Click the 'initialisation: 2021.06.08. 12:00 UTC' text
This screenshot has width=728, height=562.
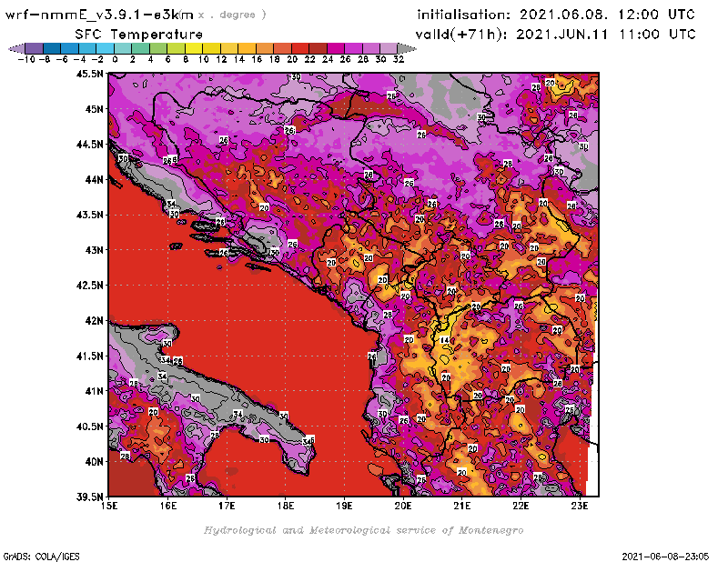pyautogui.click(x=556, y=15)
